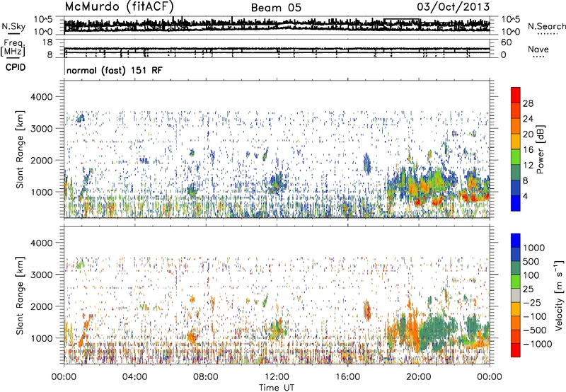The width and height of the screenshot is (566, 392).
Task: Click the "500" velocity colorbar label
Action: (531, 262)
